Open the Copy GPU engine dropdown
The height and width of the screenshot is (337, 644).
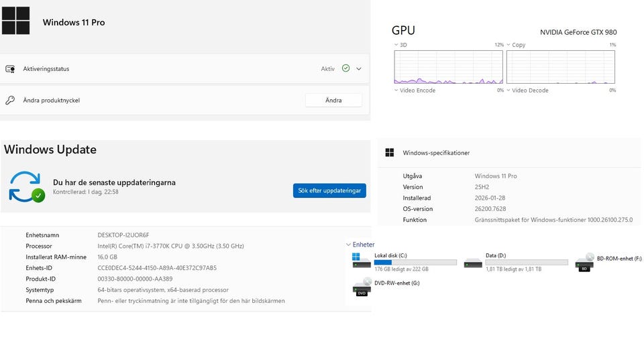(x=508, y=45)
